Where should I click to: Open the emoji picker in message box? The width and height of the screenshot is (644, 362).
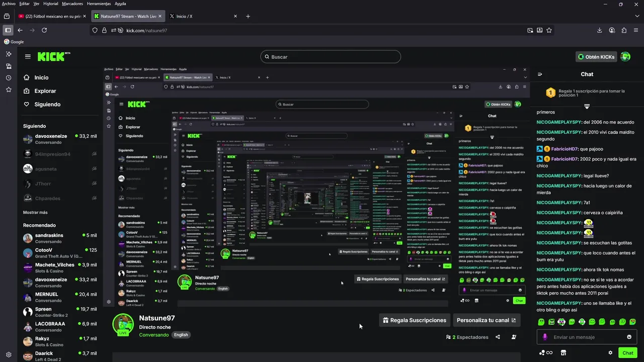(629, 337)
